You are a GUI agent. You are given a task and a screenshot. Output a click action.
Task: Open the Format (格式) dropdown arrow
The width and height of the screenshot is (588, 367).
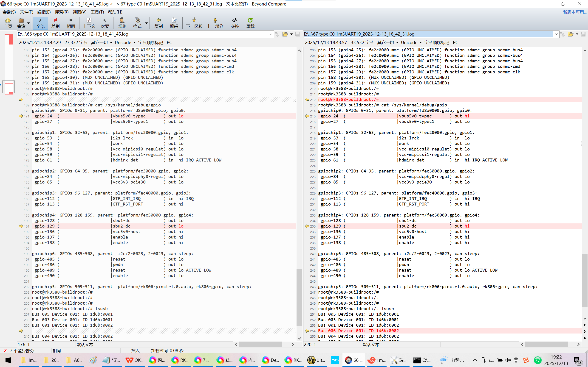coord(146,23)
